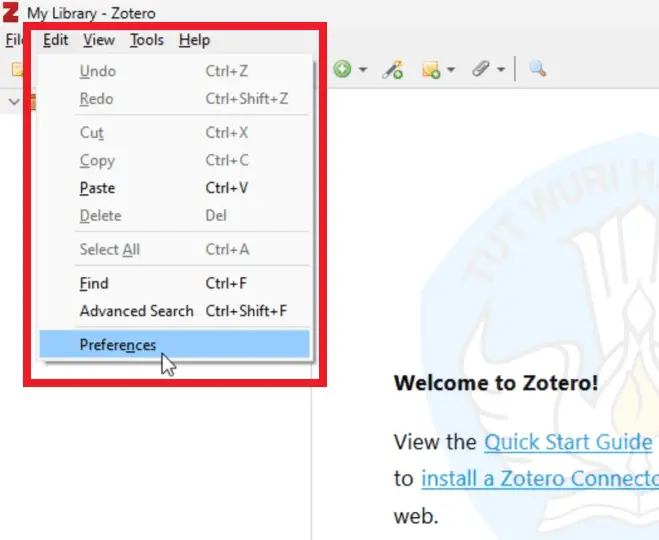Expand the New Note dropdown arrow
This screenshot has width=659, height=540.
(451, 69)
